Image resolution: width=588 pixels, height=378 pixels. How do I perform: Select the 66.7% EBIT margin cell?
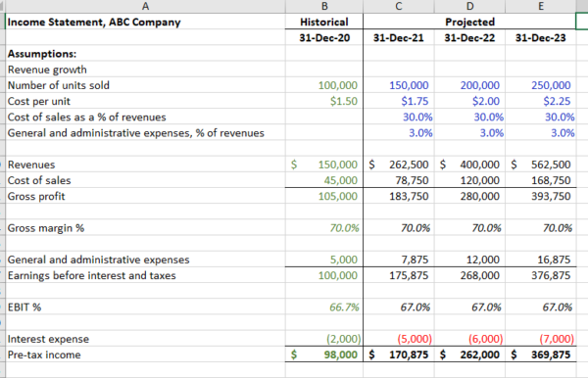pyautogui.click(x=324, y=307)
